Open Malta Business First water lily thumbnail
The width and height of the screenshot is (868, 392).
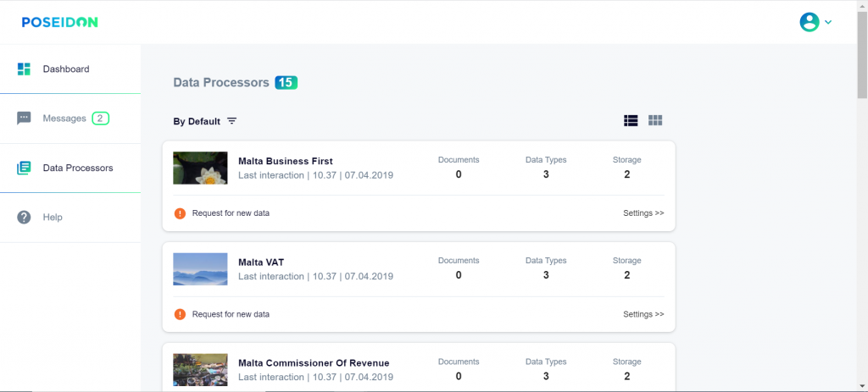click(x=200, y=168)
